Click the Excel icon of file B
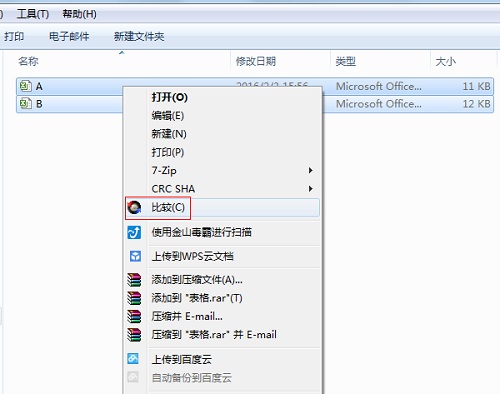 pyautogui.click(x=26, y=104)
